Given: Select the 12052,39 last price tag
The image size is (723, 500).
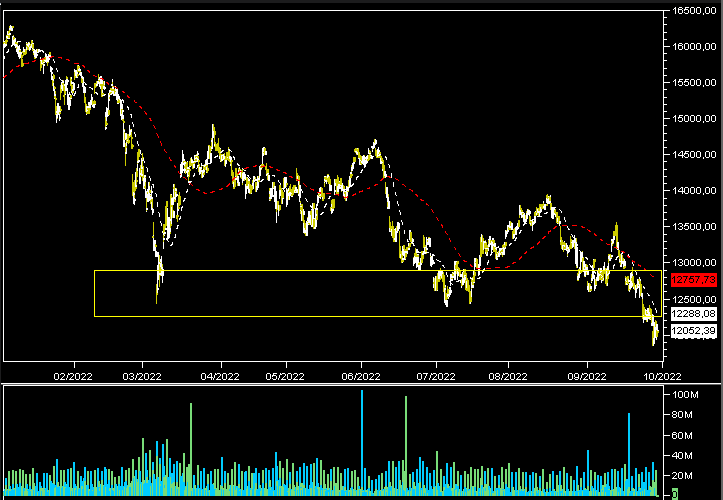Looking at the screenshot, I should [694, 331].
